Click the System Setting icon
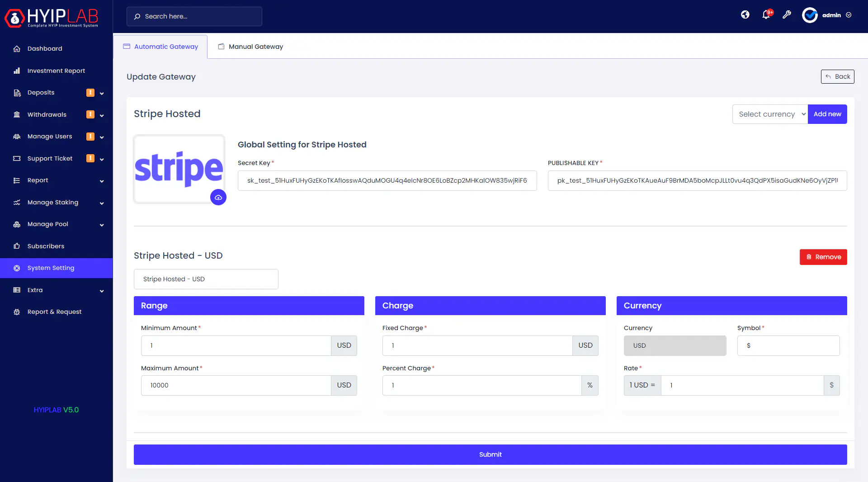This screenshot has width=868, height=482. [x=17, y=268]
